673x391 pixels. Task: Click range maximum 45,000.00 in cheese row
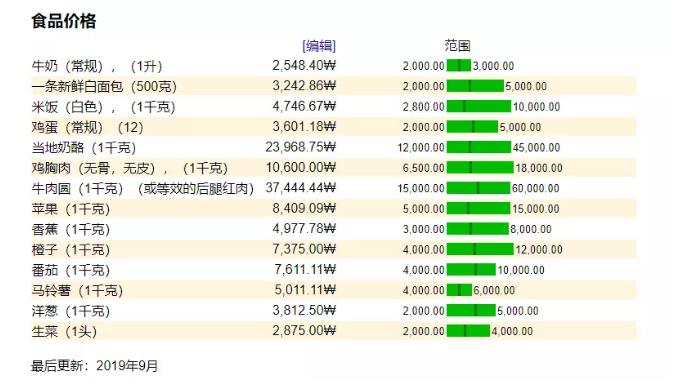tap(537, 148)
